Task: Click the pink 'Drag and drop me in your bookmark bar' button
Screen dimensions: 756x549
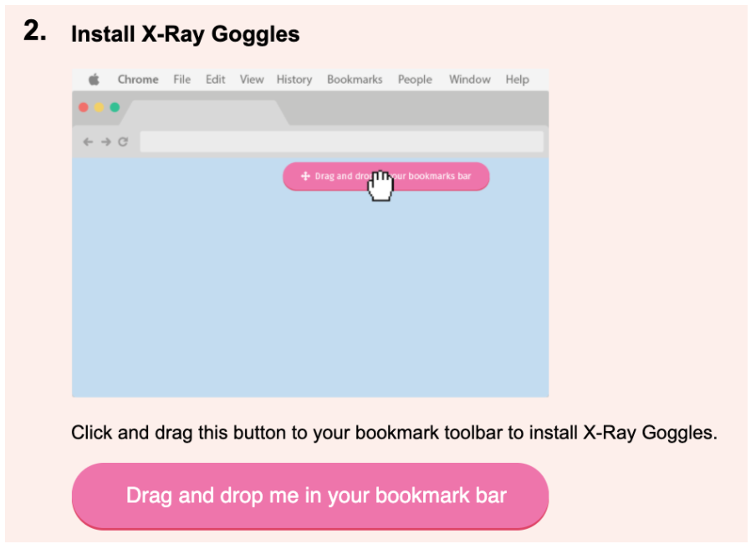Action: pos(310,496)
